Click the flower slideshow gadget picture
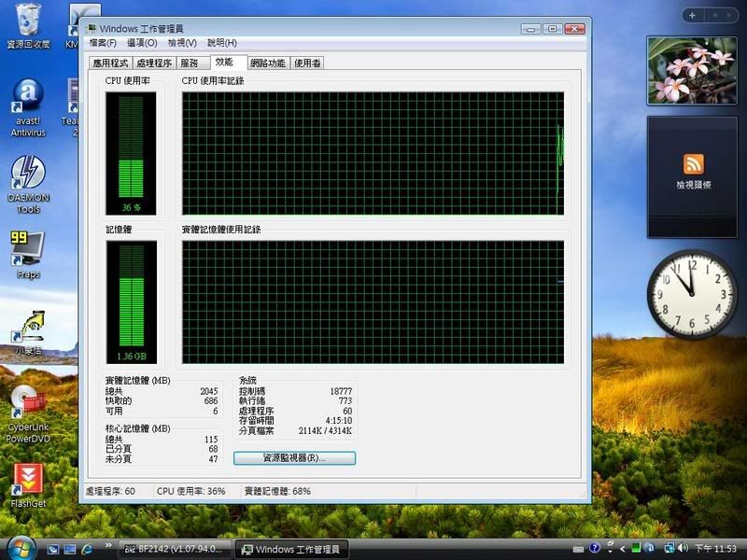747x560 pixels. (x=692, y=70)
